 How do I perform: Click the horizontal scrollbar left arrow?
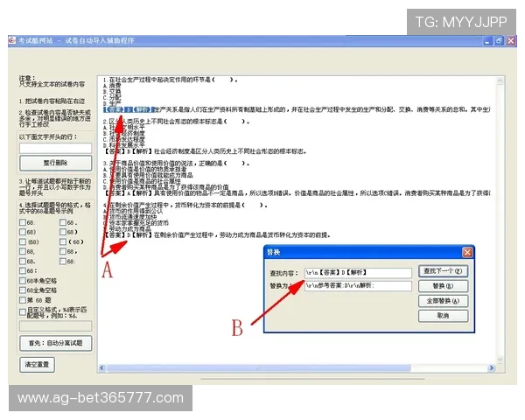pos(102,367)
